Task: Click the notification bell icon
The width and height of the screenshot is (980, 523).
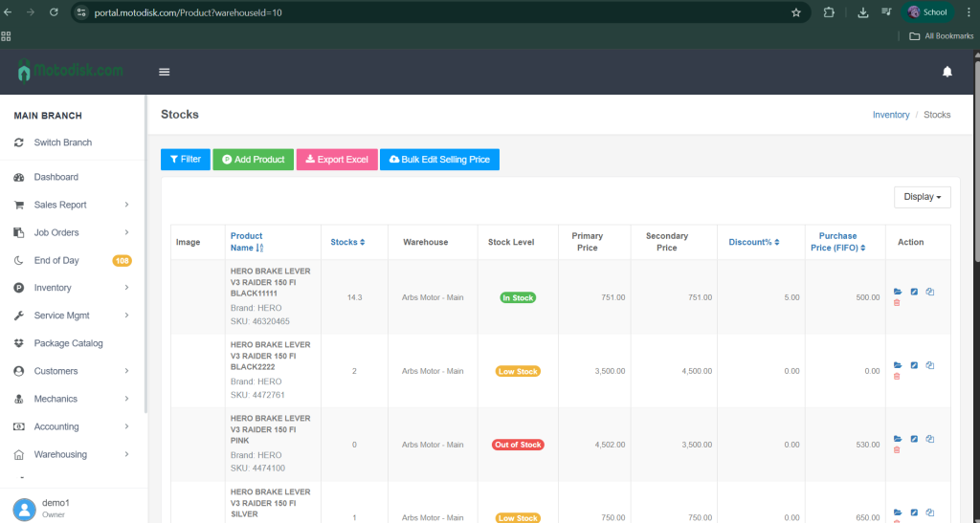Action: tap(947, 72)
